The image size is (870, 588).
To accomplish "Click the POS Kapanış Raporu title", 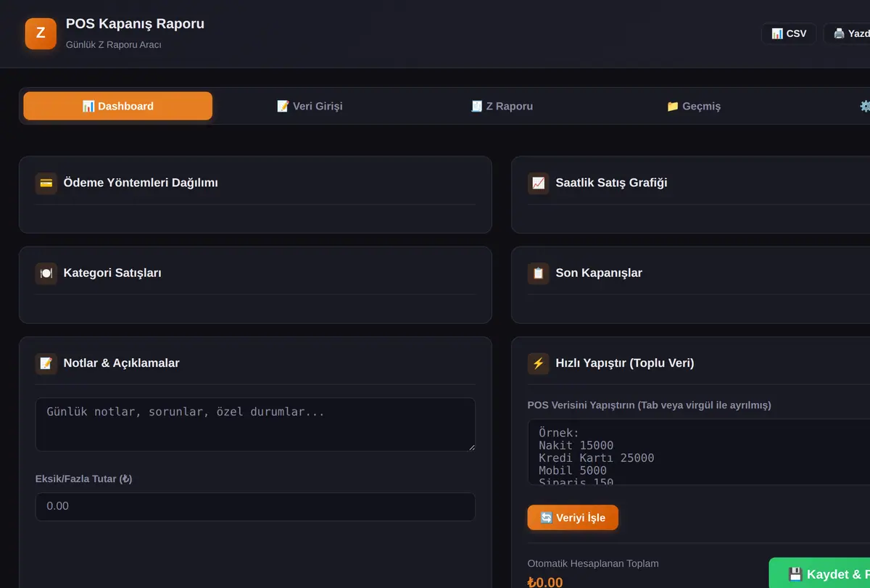I will pos(135,24).
